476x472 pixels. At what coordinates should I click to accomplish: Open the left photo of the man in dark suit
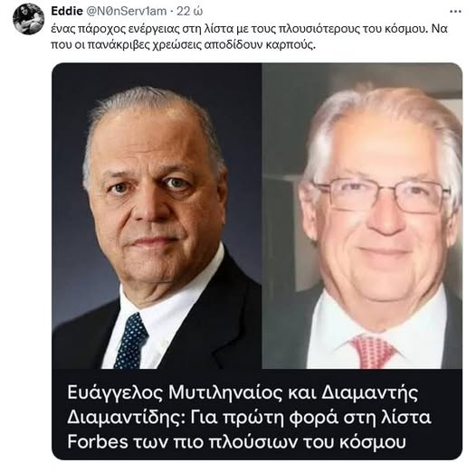coord(157,216)
